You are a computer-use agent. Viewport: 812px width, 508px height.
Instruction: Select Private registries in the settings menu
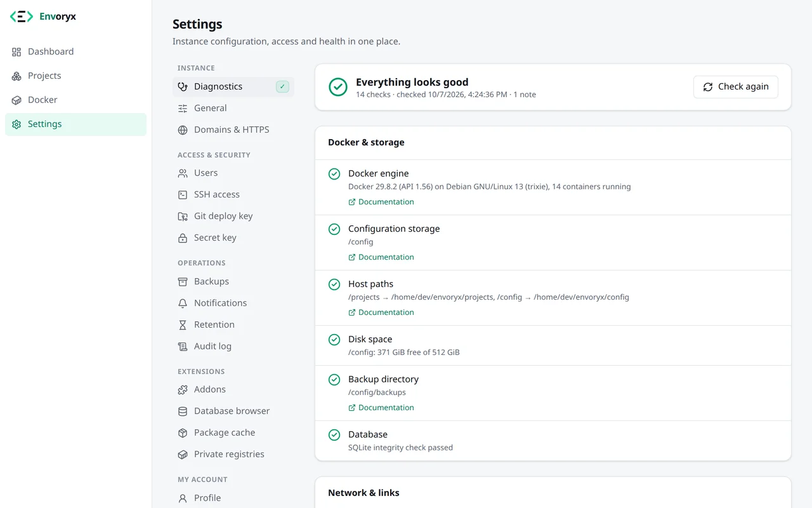233,454
